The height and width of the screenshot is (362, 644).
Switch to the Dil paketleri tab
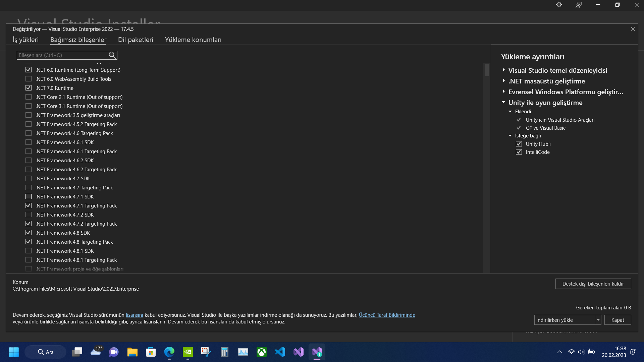136,40
